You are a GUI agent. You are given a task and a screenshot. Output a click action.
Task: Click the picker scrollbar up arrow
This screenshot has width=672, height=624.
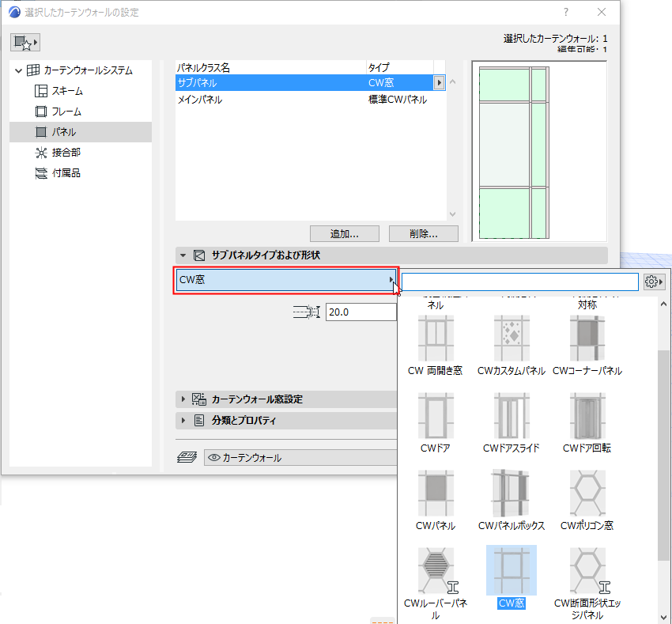point(663,304)
